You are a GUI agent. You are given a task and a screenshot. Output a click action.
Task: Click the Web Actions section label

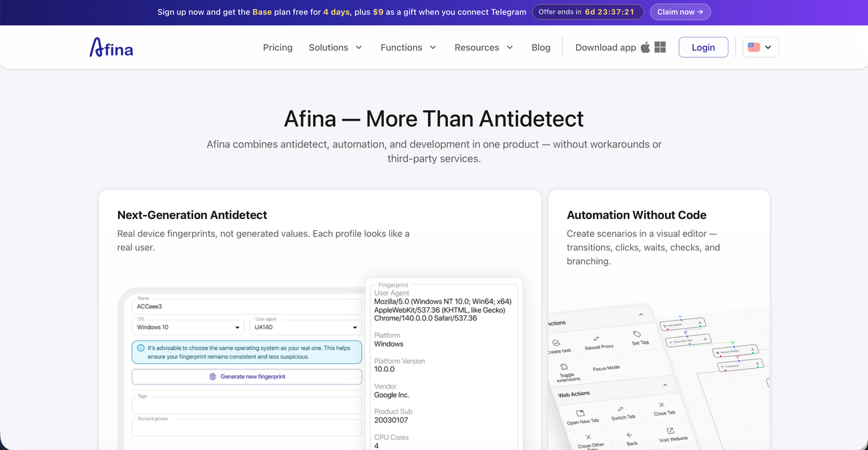pyautogui.click(x=574, y=394)
